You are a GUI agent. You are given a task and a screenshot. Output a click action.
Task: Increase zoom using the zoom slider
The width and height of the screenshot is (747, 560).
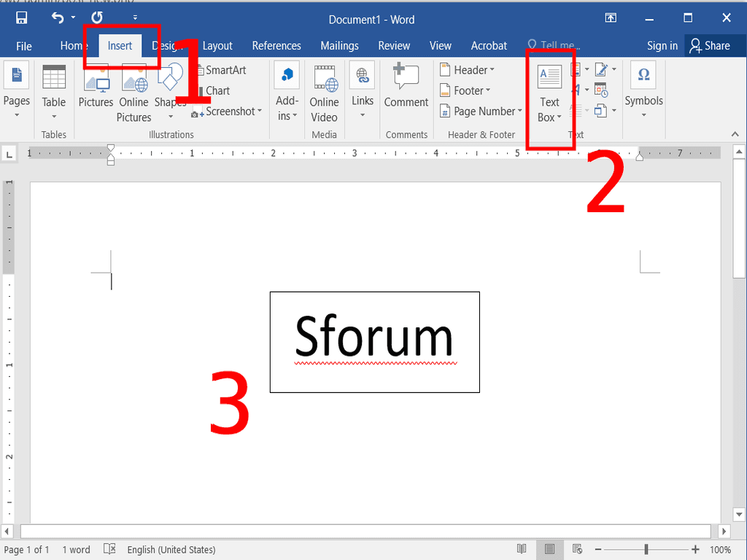pos(694,549)
